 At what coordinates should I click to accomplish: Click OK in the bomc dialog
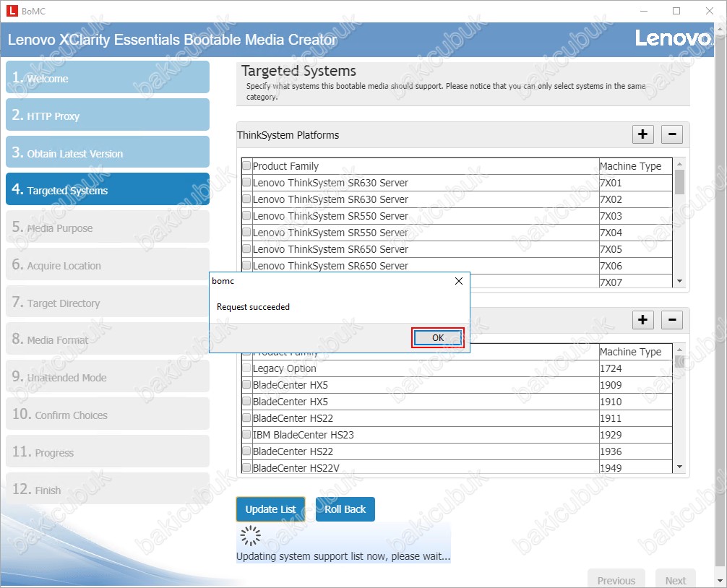(438, 338)
